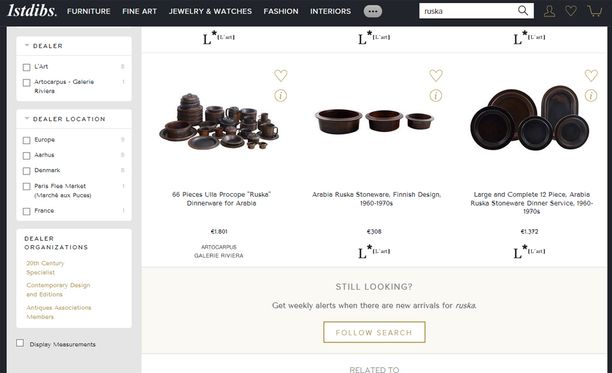Click the Follow Search button
The image size is (612, 373).
pos(374,332)
